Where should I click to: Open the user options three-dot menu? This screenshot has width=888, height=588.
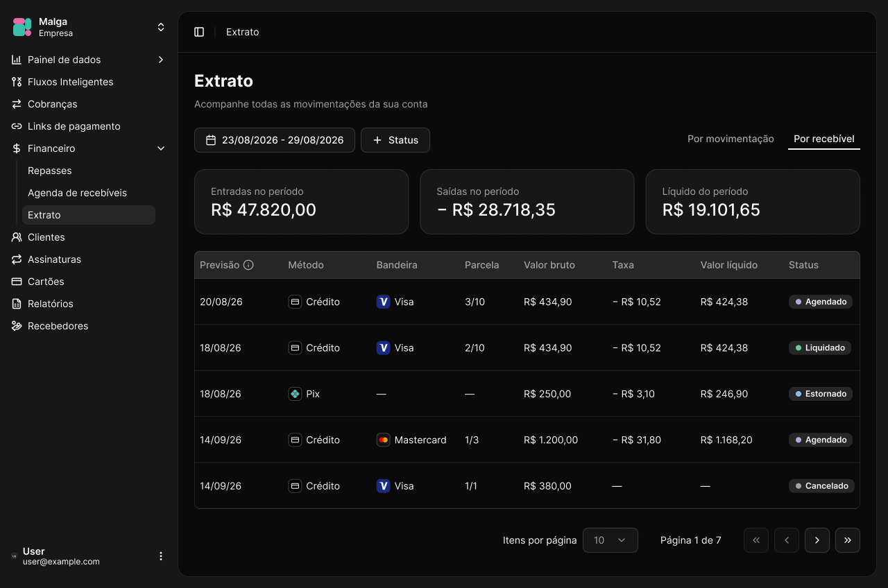tap(161, 556)
